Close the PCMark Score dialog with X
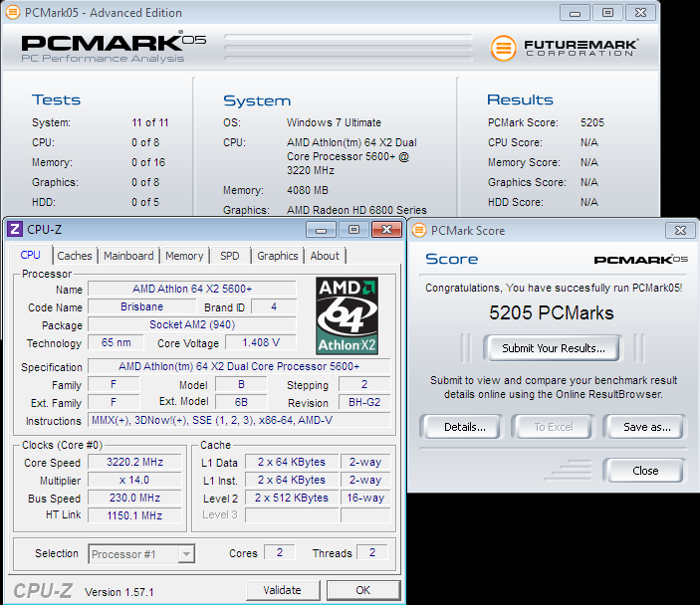This screenshot has width=700, height=605. point(680,230)
